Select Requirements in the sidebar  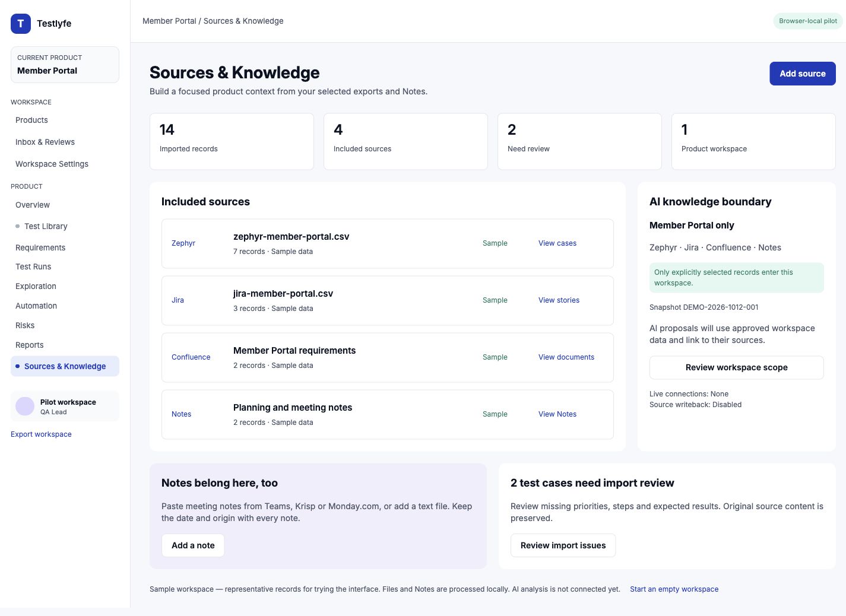coord(40,247)
